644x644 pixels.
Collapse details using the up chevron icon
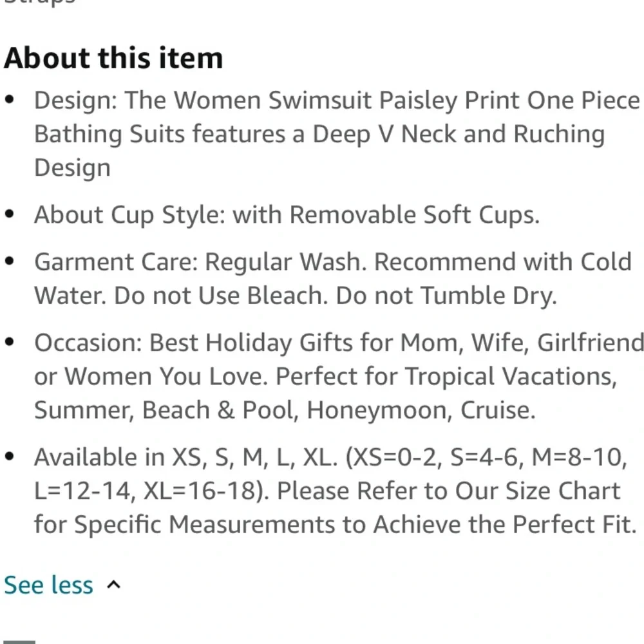(x=114, y=585)
